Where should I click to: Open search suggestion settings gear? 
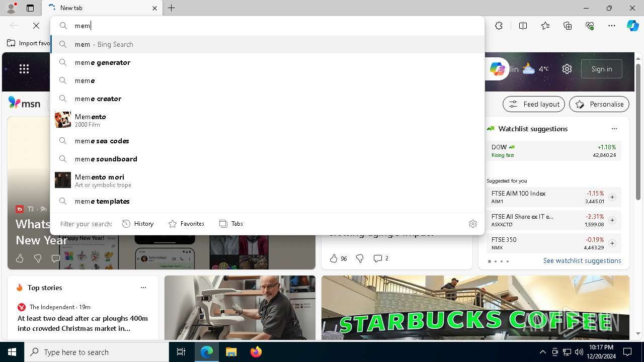[x=473, y=224]
